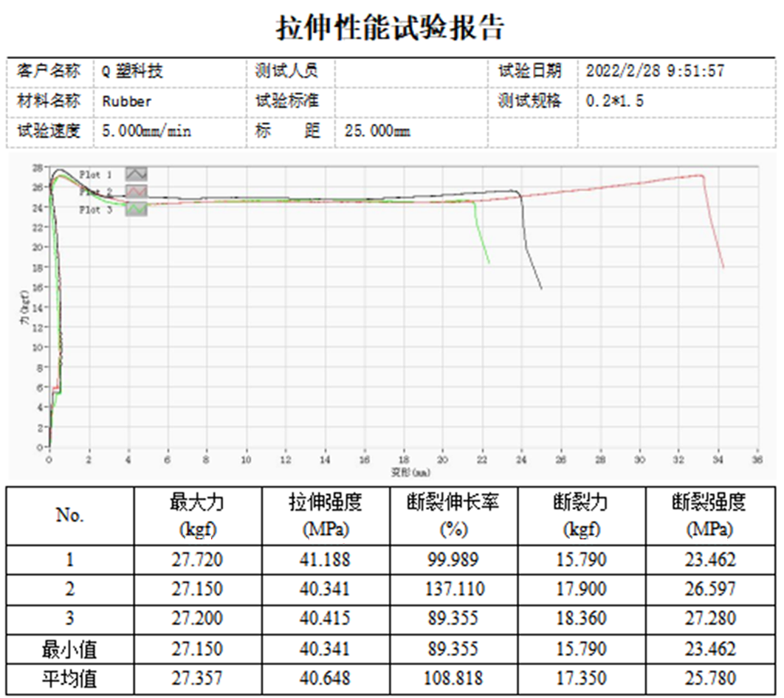The height and width of the screenshot is (698, 784).
Task: Click the Plot 2 red legend icon
Action: 136,192
